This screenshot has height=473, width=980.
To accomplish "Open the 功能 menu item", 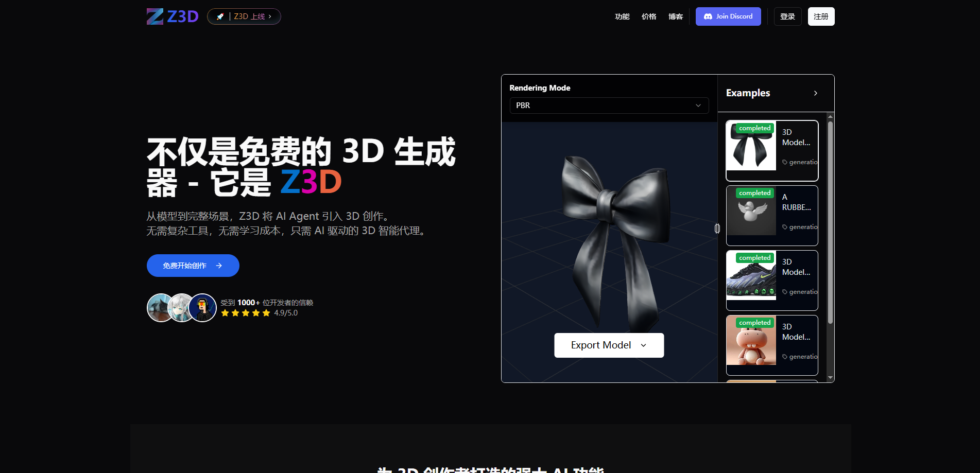I will point(622,16).
